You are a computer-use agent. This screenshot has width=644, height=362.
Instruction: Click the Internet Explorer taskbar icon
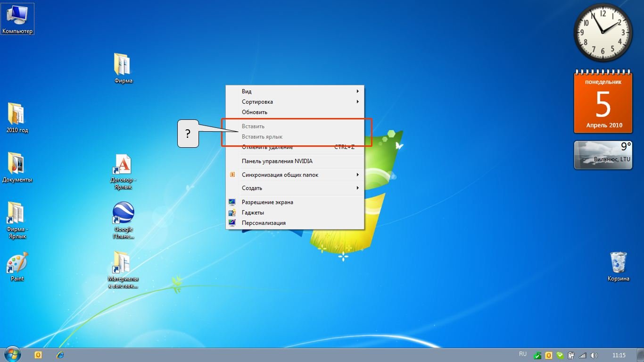pyautogui.click(x=60, y=355)
